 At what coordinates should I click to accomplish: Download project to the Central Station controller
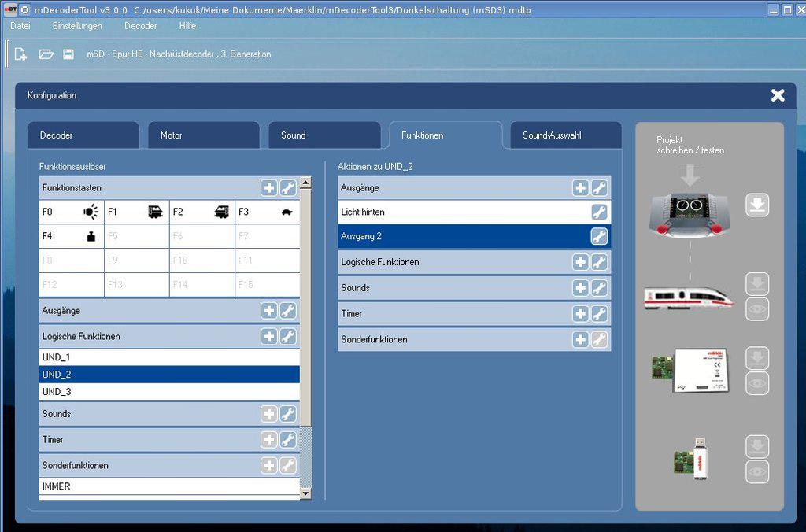(756, 206)
